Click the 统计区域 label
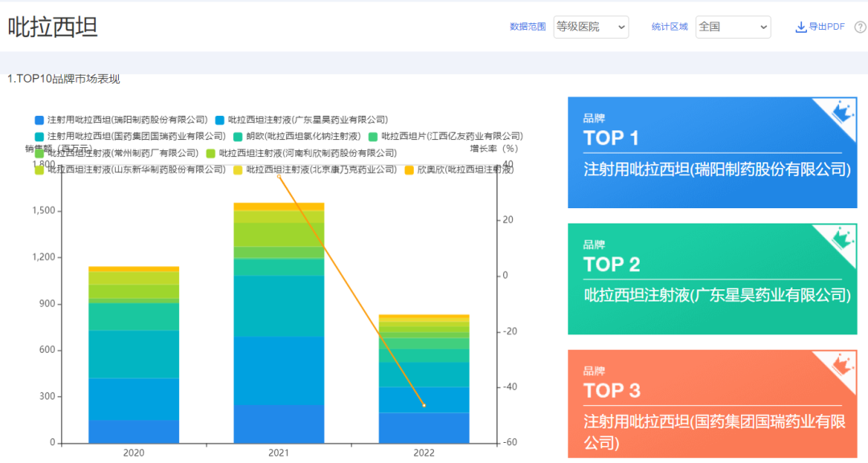 [x=669, y=27]
